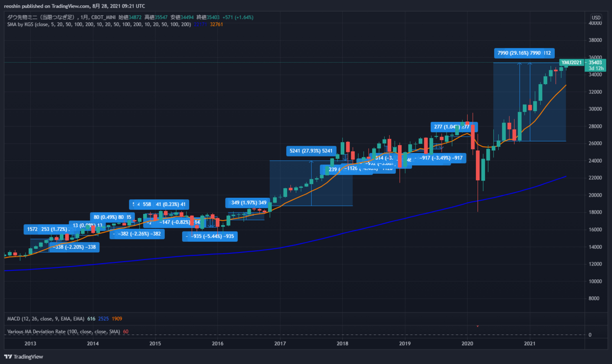This screenshot has height=364, width=612.
Task: Click the close price value 終値35403
Action: click(x=208, y=17)
